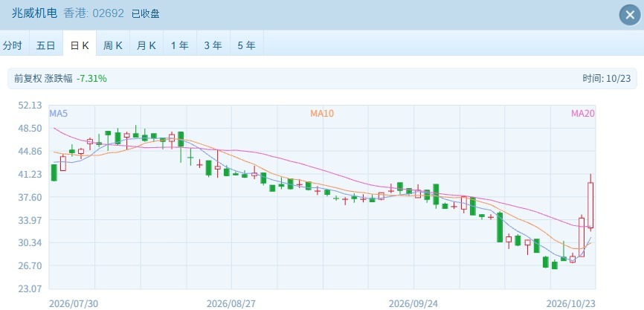This screenshot has width=644, height=310.
Task: Close the stock chart popup
Action: click(x=630, y=15)
